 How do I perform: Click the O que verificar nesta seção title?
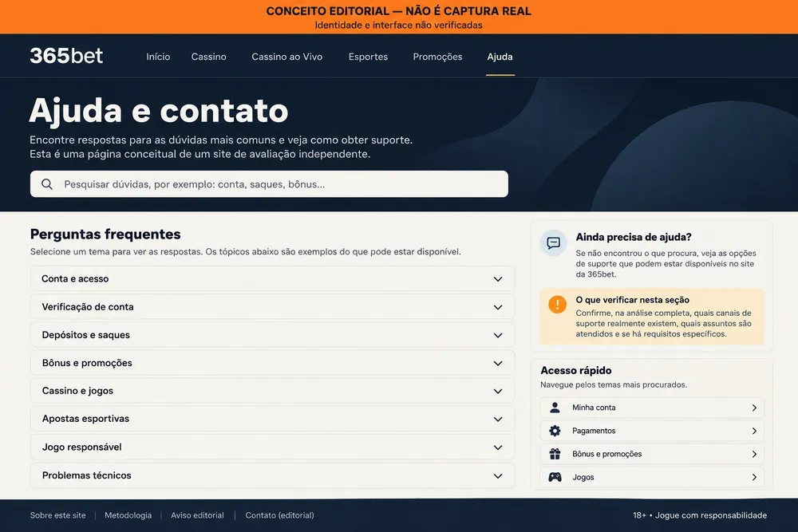click(x=632, y=300)
